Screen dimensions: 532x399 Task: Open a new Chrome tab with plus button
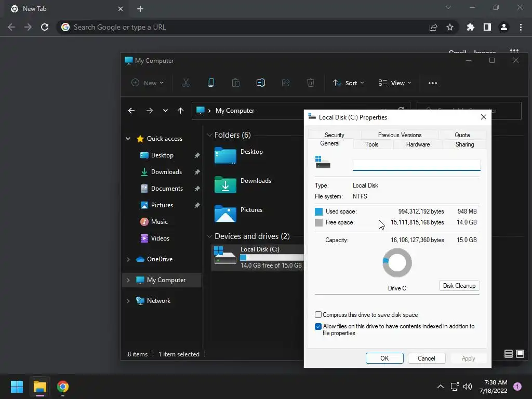point(140,9)
